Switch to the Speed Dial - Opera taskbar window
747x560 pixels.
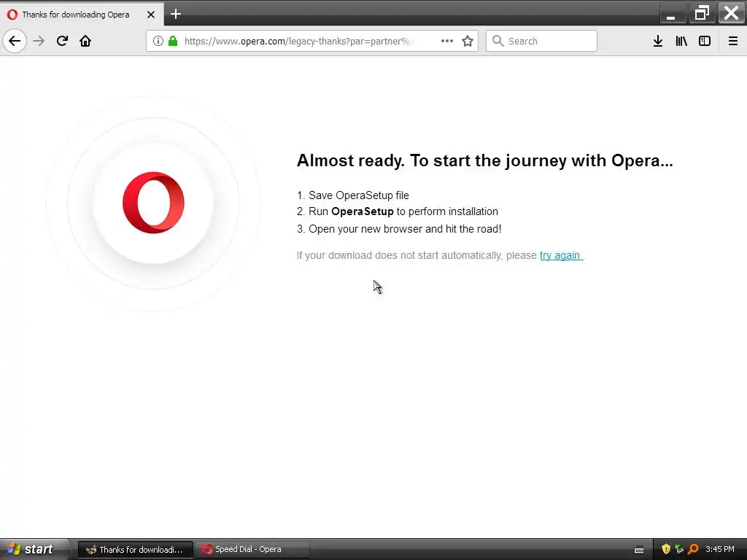252,550
